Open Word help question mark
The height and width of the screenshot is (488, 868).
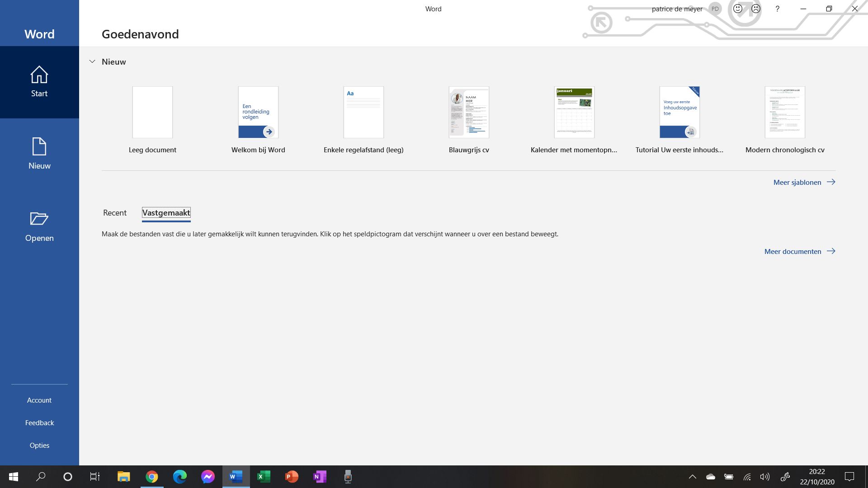[777, 9]
